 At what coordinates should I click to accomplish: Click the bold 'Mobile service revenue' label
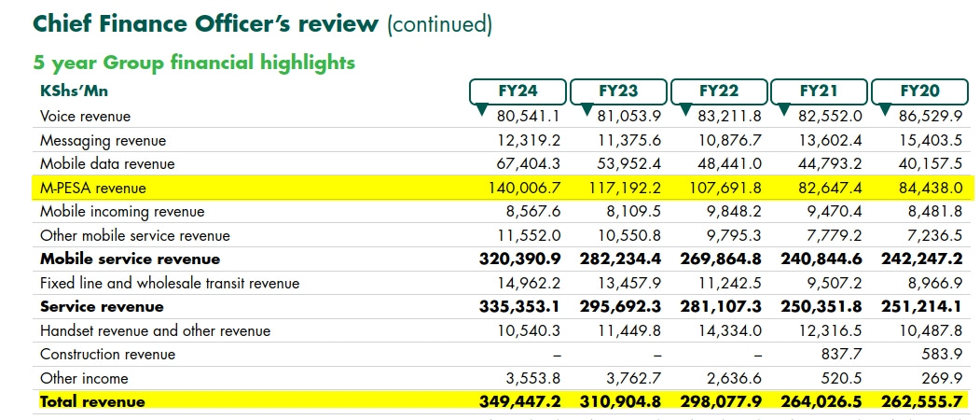(130, 259)
